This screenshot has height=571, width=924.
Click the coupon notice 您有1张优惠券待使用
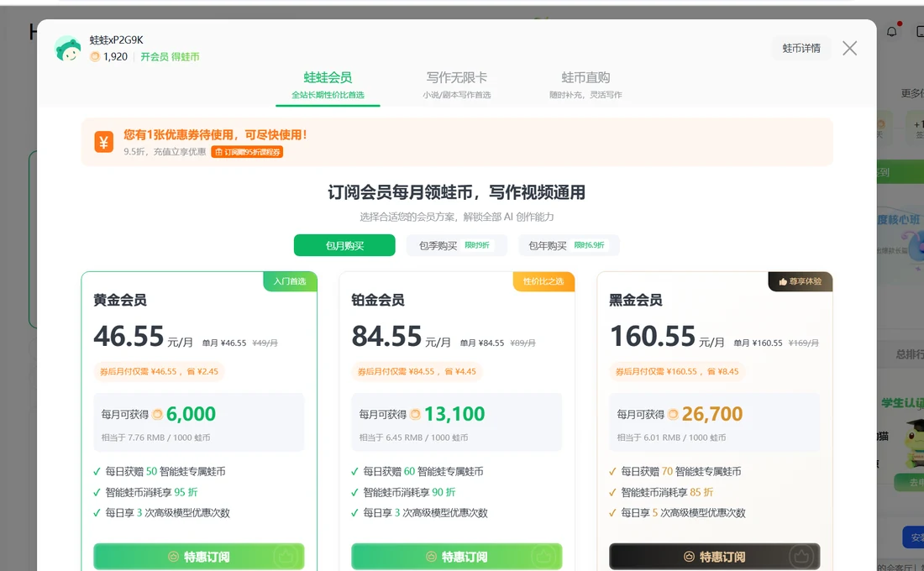pos(215,134)
